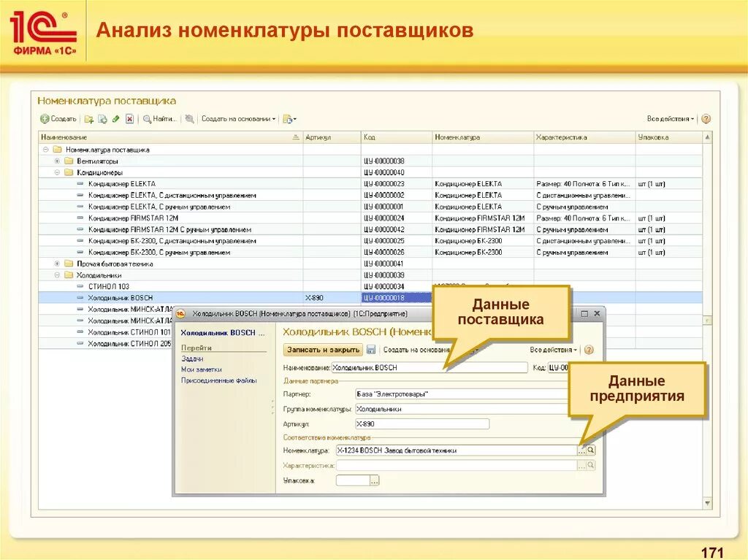Click the cancel search icon
748x560 pixels.
tap(189, 119)
